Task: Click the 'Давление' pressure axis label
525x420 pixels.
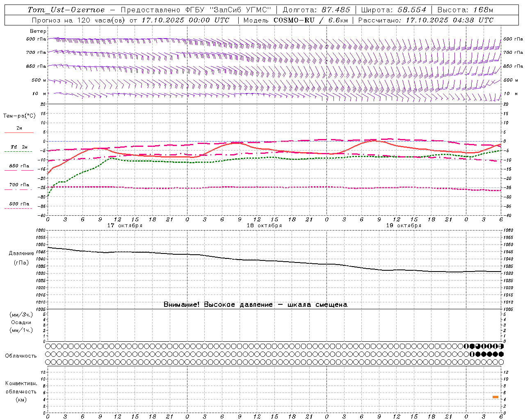Action: 21,253
